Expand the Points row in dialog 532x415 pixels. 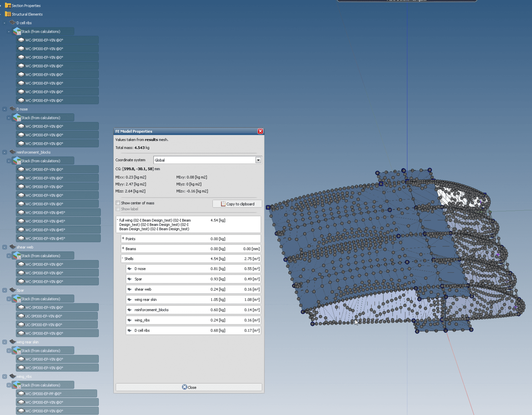click(x=123, y=238)
